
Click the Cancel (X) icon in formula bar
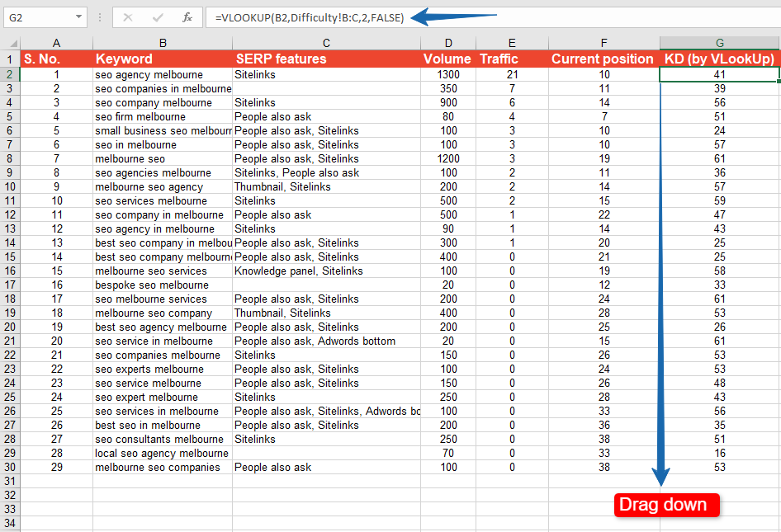[128, 18]
